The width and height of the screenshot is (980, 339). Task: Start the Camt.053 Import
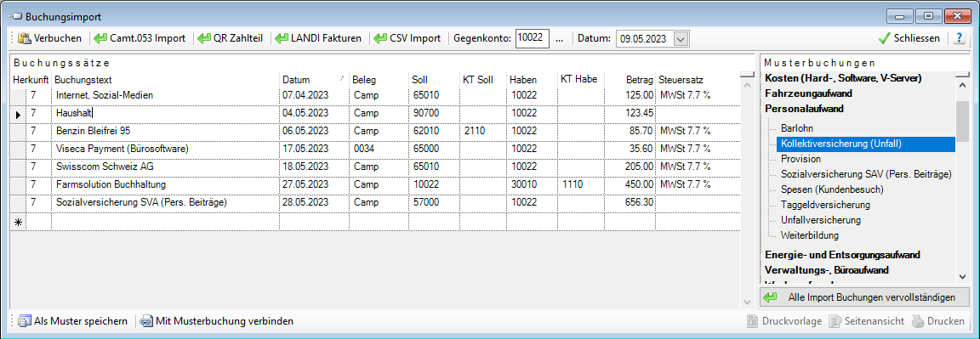(x=140, y=38)
